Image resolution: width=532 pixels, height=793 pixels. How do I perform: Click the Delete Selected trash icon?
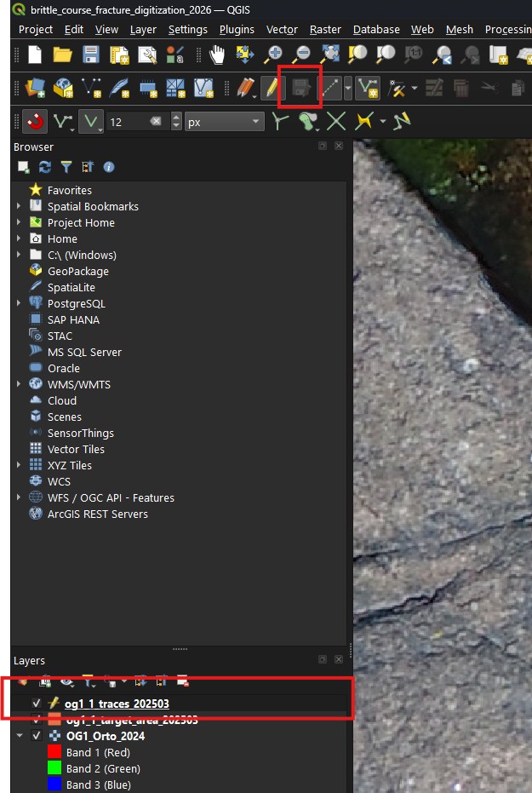tap(460, 88)
